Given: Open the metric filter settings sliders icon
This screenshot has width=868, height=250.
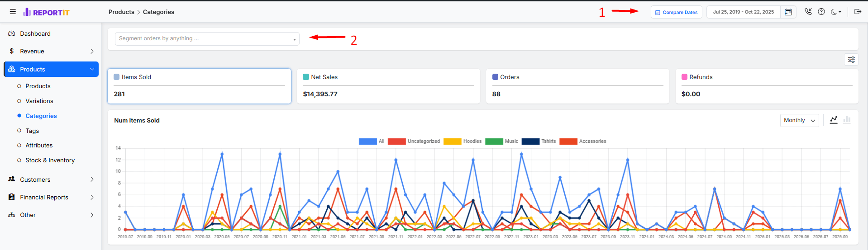Looking at the screenshot, I should point(851,60).
